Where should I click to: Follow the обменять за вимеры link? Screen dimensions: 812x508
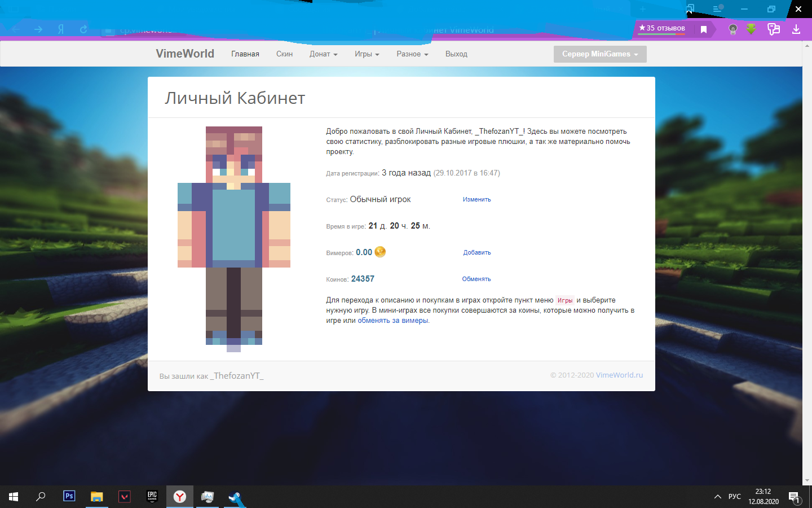[393, 321]
